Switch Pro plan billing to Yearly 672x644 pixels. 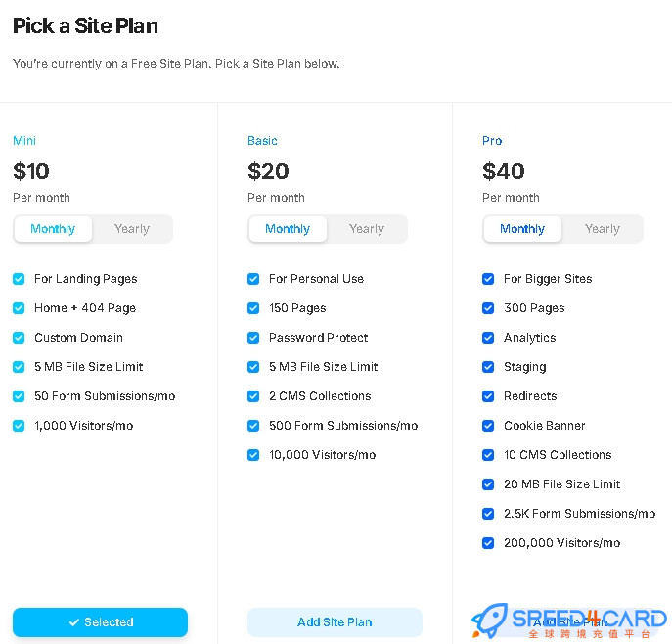[x=603, y=229]
